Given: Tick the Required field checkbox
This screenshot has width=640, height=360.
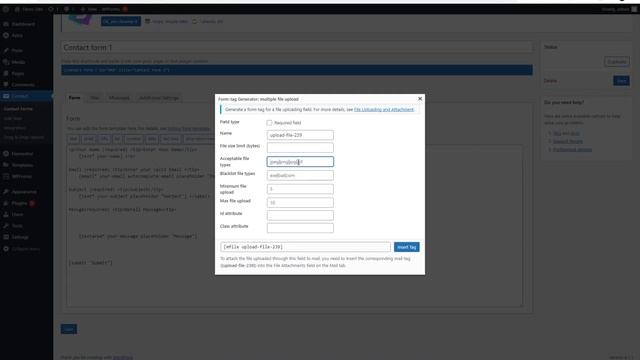Looking at the screenshot, I should point(269,122).
